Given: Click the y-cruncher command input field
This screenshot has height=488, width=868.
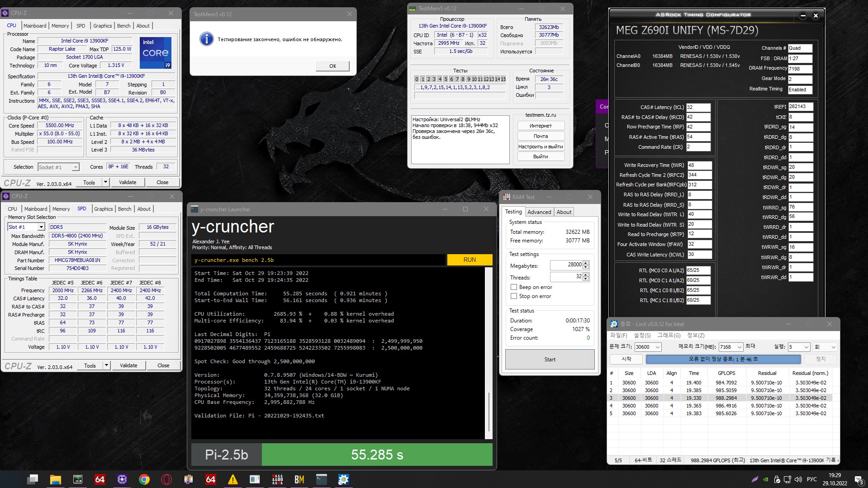Looking at the screenshot, I should 318,260.
